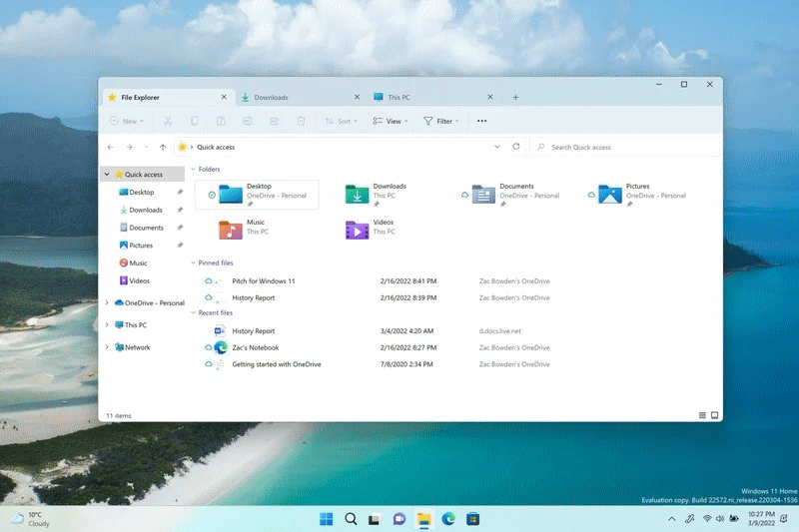Open taskbar Search magnifier
799x532 pixels.
click(351, 519)
